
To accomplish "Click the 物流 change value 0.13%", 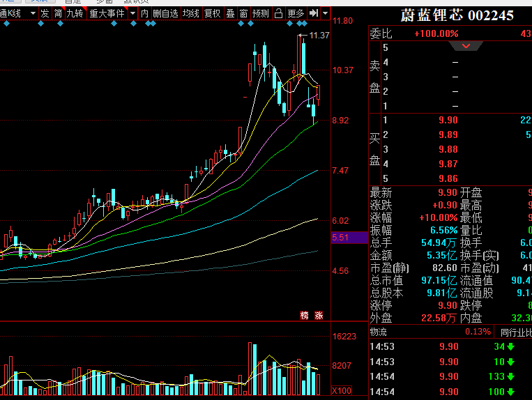I will pyautogui.click(x=478, y=332).
